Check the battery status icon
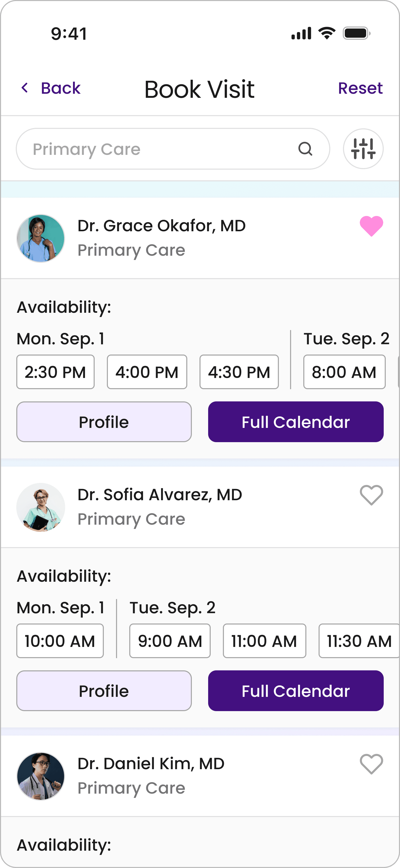Screen dimensions: 400x868 click(x=356, y=33)
